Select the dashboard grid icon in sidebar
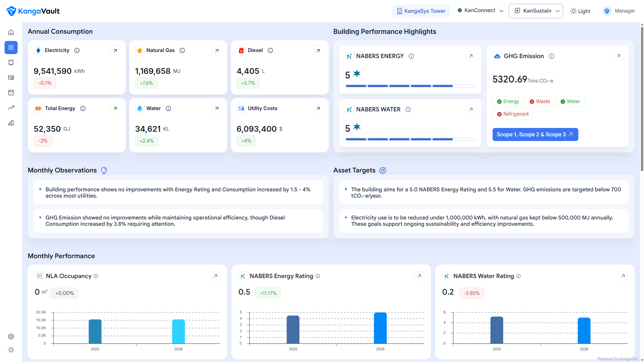The height and width of the screenshot is (362, 644). pyautogui.click(x=11, y=48)
